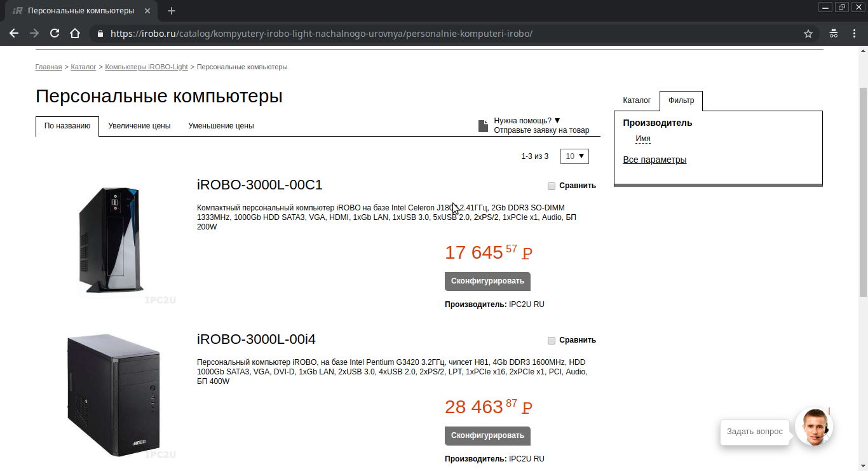The width and height of the screenshot is (868, 471).
Task: Open Компьютеры iROBO-Light breadcrumb link
Action: coord(146,67)
